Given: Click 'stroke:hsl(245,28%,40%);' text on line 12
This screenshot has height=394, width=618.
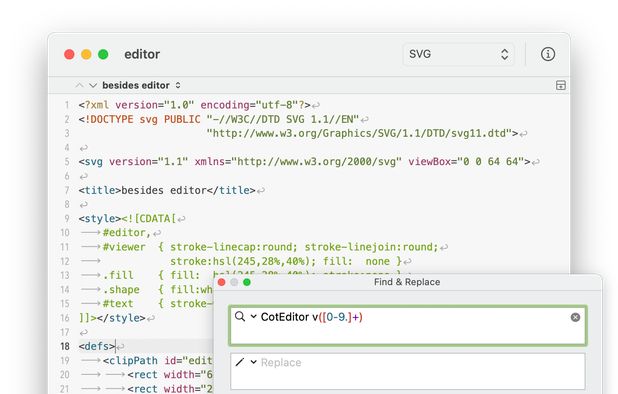Looking at the screenshot, I should (x=243, y=261).
